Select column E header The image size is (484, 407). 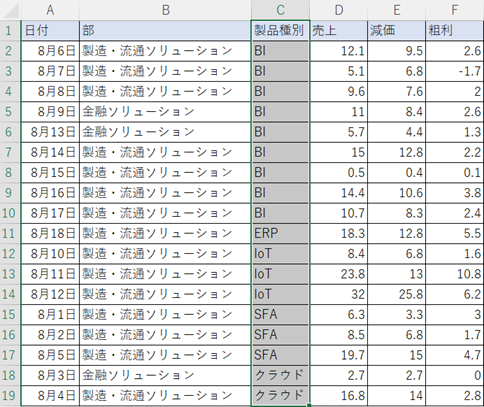(397, 10)
